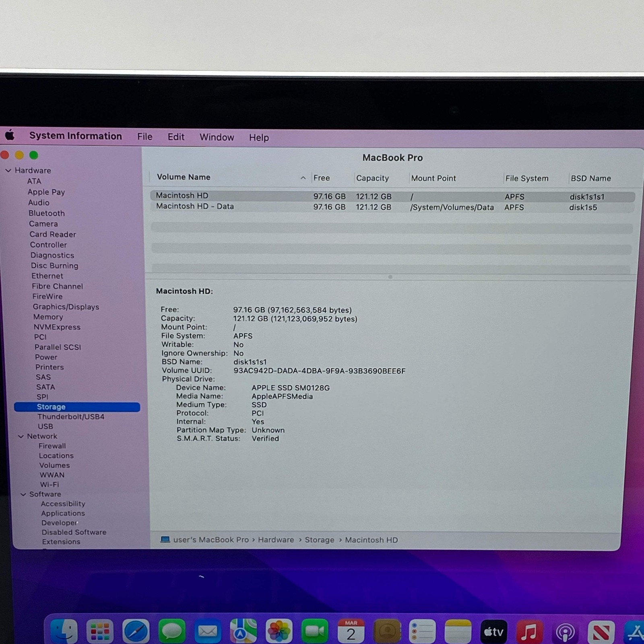Select Audio in the sidebar
644x644 pixels.
point(39,202)
